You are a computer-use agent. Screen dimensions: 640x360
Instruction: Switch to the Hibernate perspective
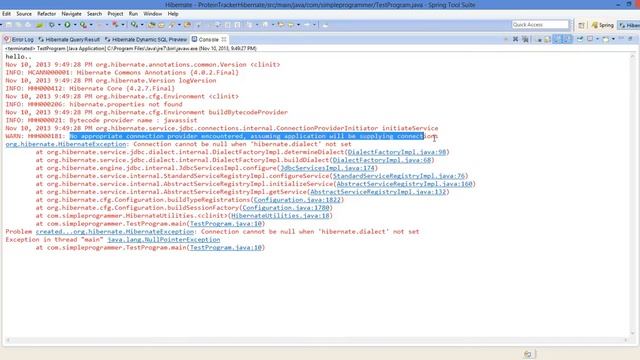pos(629,25)
